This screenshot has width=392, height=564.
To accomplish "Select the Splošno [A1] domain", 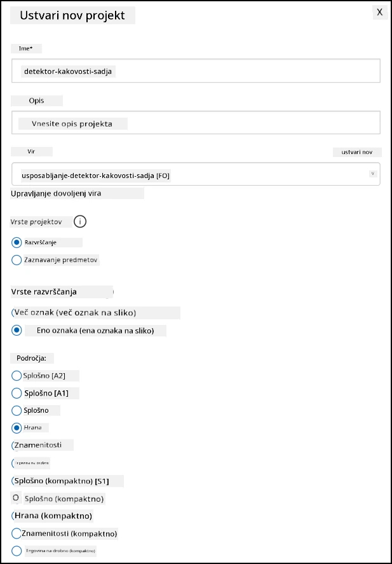I will pos(17,393).
